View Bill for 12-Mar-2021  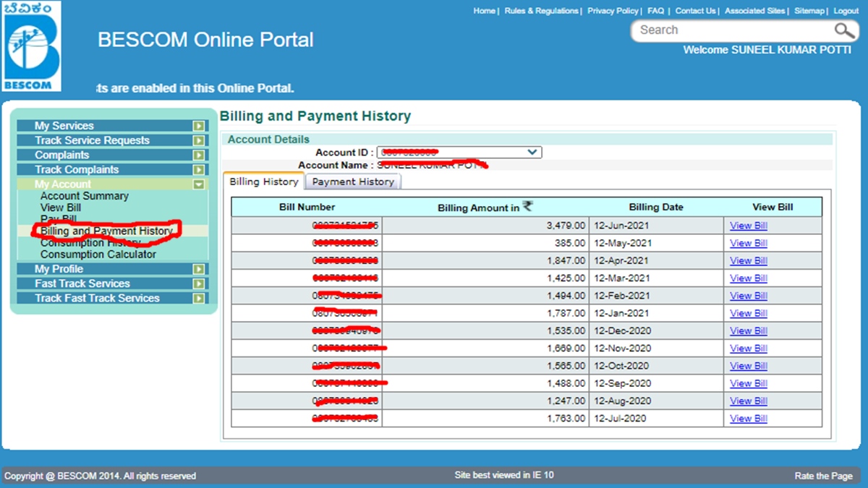pyautogui.click(x=749, y=278)
